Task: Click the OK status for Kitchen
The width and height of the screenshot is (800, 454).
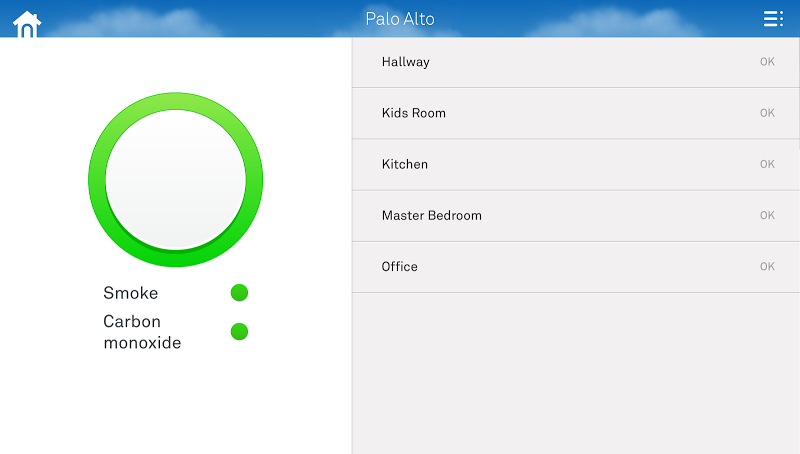Action: (767, 164)
